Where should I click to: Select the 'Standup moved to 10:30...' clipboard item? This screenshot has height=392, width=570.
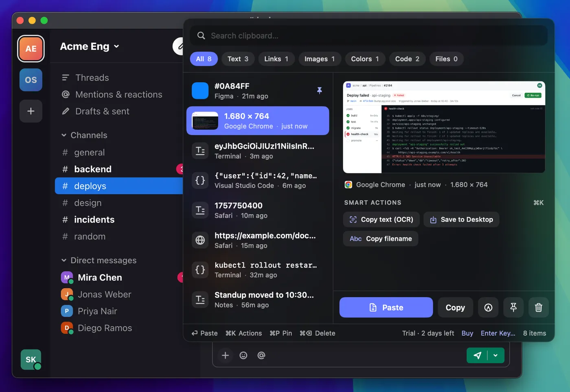(x=258, y=300)
